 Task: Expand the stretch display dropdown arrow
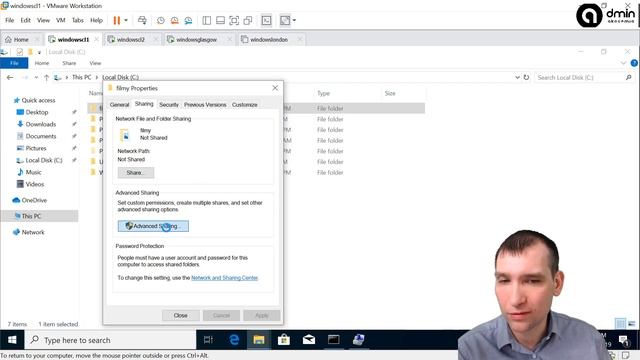(294, 20)
